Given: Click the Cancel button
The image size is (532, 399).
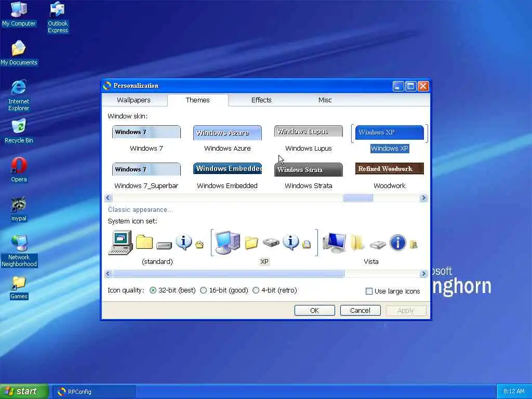Looking at the screenshot, I should pyautogui.click(x=361, y=311).
